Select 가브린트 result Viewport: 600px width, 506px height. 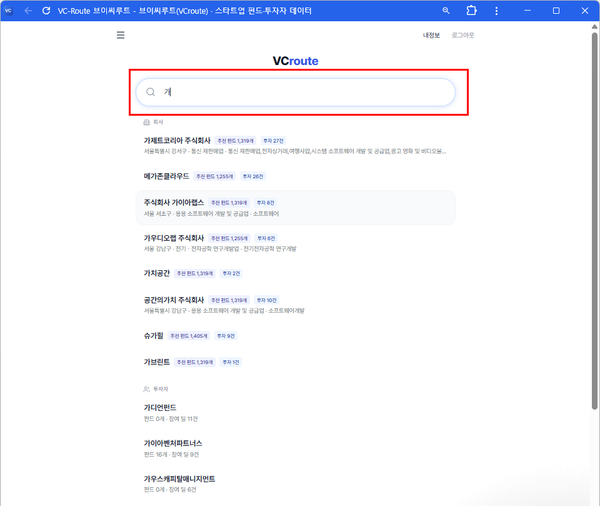point(295,362)
